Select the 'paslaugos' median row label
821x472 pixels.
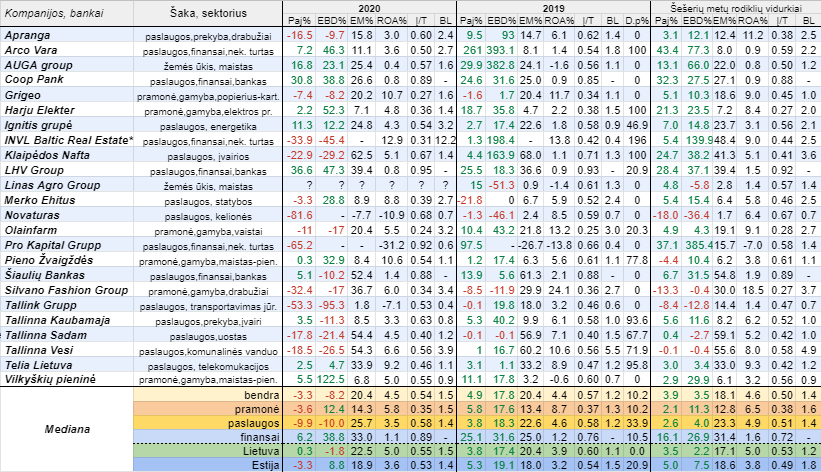pyautogui.click(x=254, y=424)
